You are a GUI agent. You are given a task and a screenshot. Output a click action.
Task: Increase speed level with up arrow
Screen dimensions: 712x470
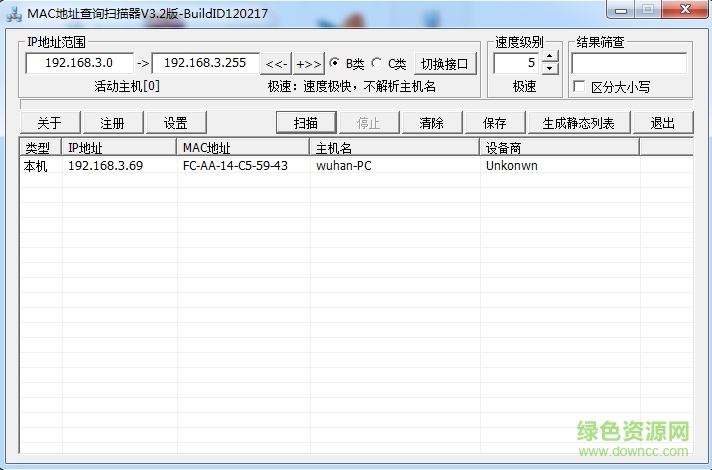pos(550,58)
